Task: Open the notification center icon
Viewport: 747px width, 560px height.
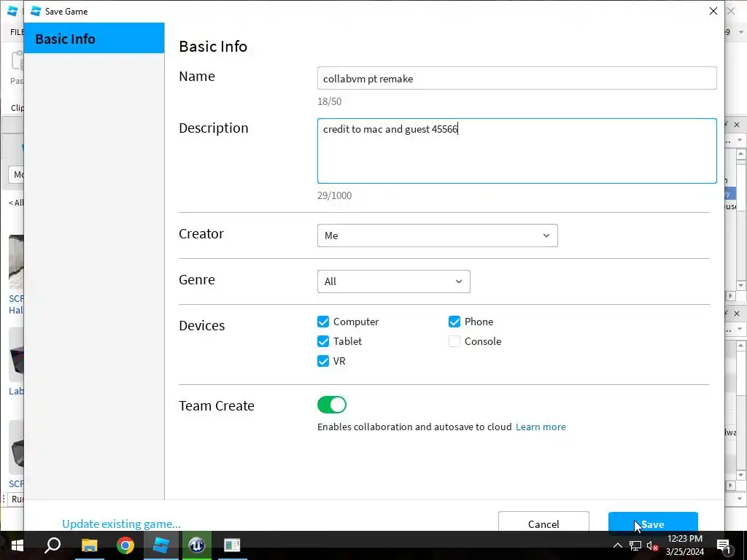Action: point(724,545)
